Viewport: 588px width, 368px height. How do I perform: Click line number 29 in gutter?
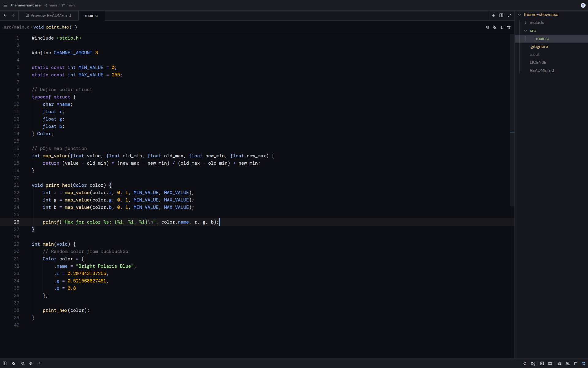point(17,244)
